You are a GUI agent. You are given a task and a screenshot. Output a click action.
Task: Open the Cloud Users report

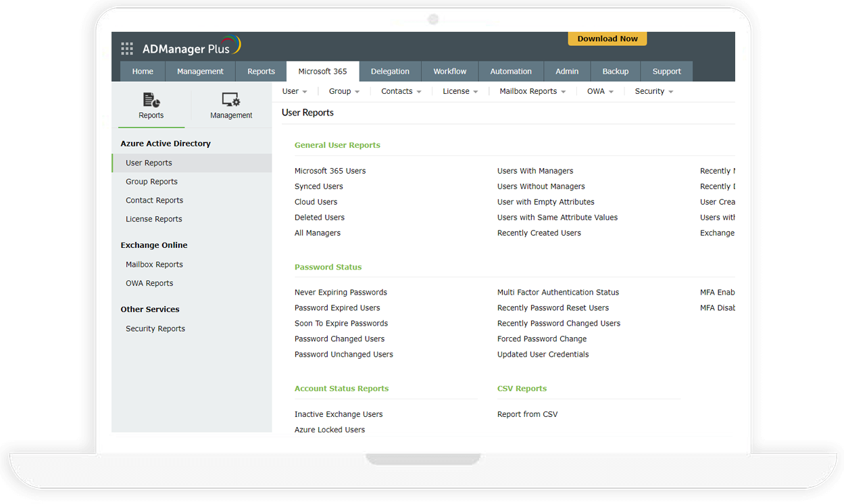316,202
